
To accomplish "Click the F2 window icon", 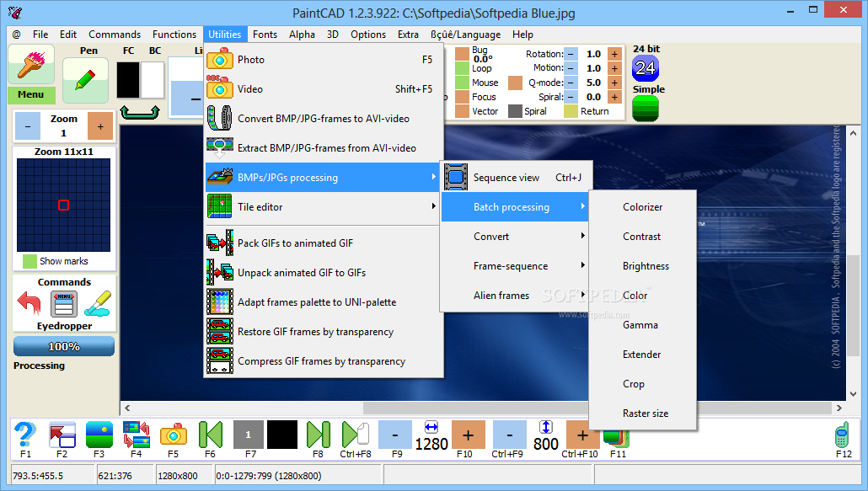I will (x=62, y=434).
